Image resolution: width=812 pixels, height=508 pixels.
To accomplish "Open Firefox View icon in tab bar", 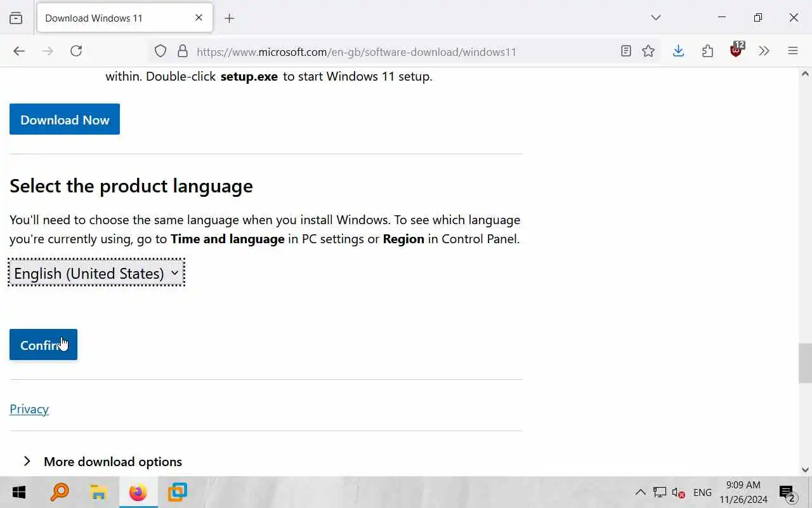I will [x=16, y=18].
